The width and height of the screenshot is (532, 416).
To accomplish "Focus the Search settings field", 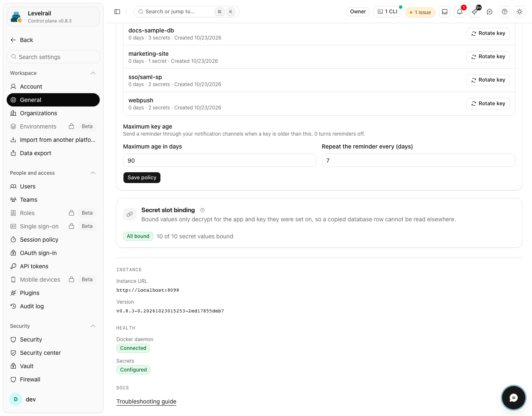I will click(53, 57).
